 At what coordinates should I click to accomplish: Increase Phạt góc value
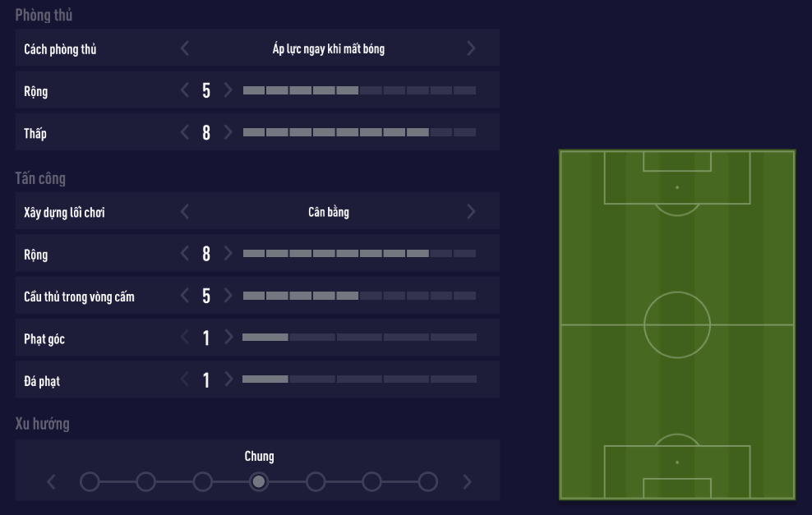(x=228, y=338)
